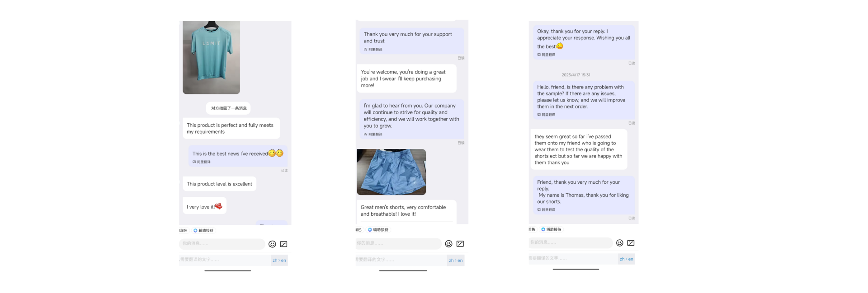Open the teal LIMIT T-shirt photo
Viewport: 868px width, 293px height.
coord(211,57)
